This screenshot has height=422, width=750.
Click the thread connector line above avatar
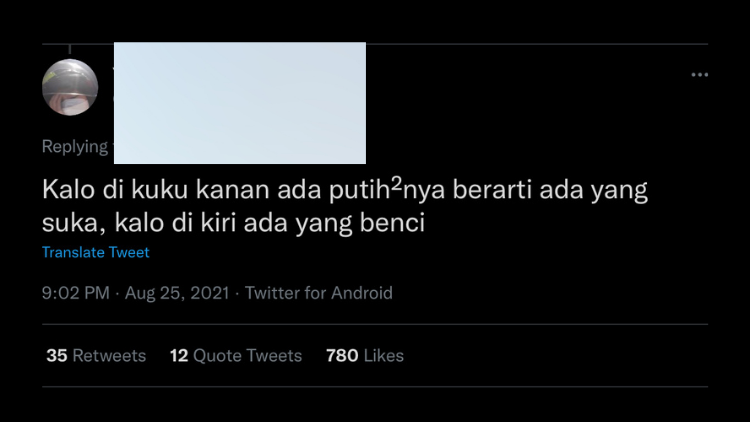(x=70, y=49)
